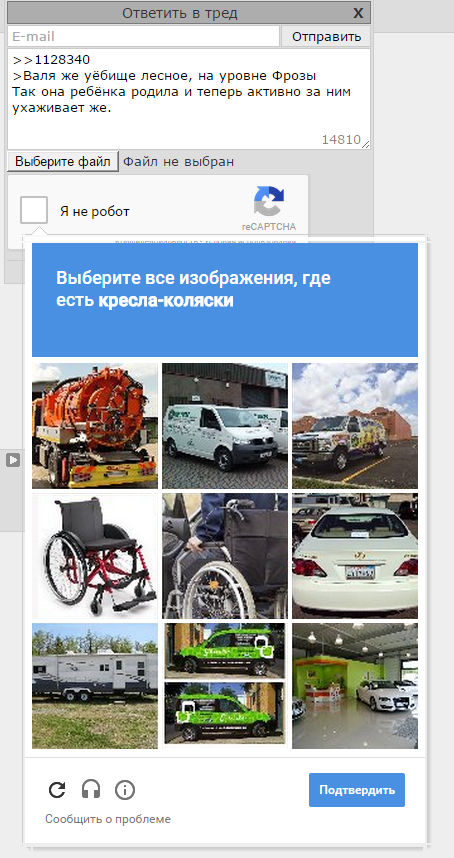Select the red-framed empty wheelchair image

coord(95,556)
